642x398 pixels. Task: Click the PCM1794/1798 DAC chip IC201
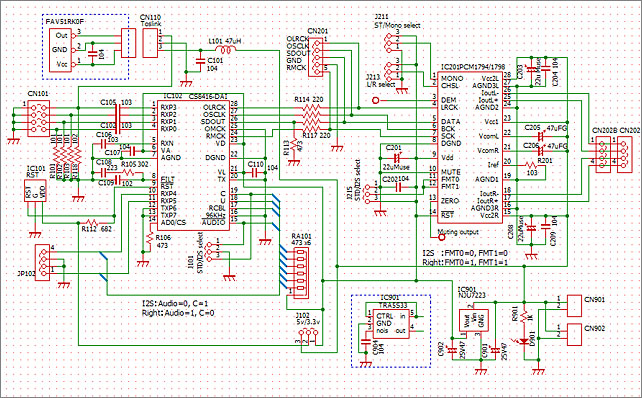(470, 147)
